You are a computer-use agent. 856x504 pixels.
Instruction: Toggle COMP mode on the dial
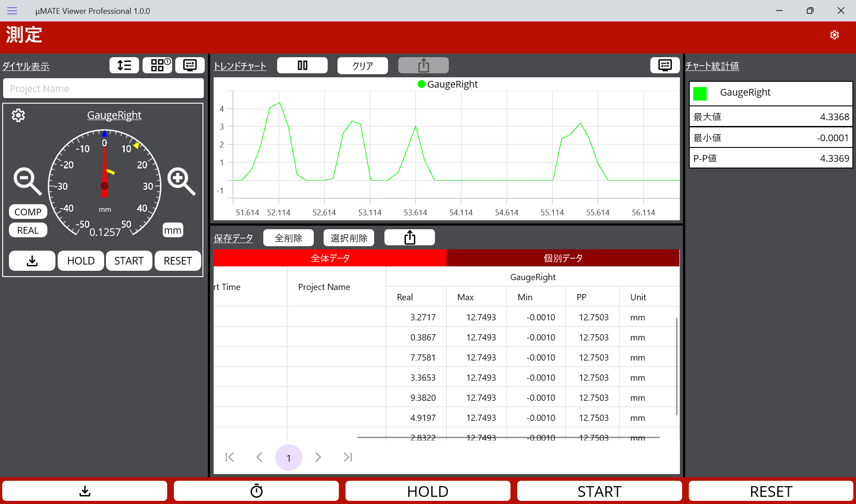(x=28, y=212)
